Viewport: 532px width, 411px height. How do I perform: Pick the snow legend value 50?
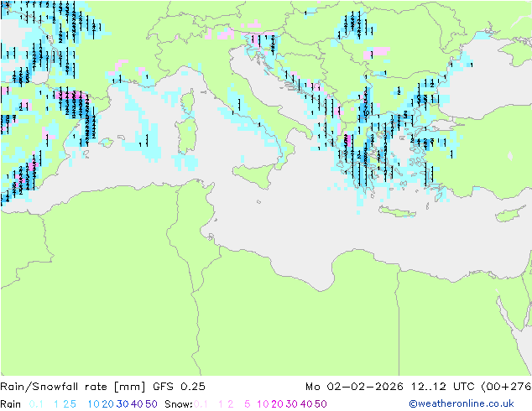coord(321,404)
